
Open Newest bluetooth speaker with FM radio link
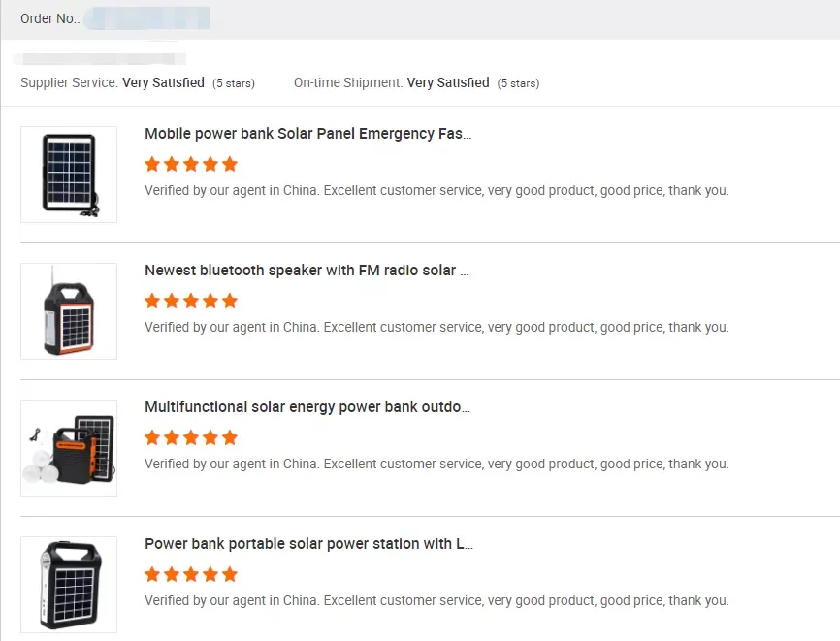[307, 271]
